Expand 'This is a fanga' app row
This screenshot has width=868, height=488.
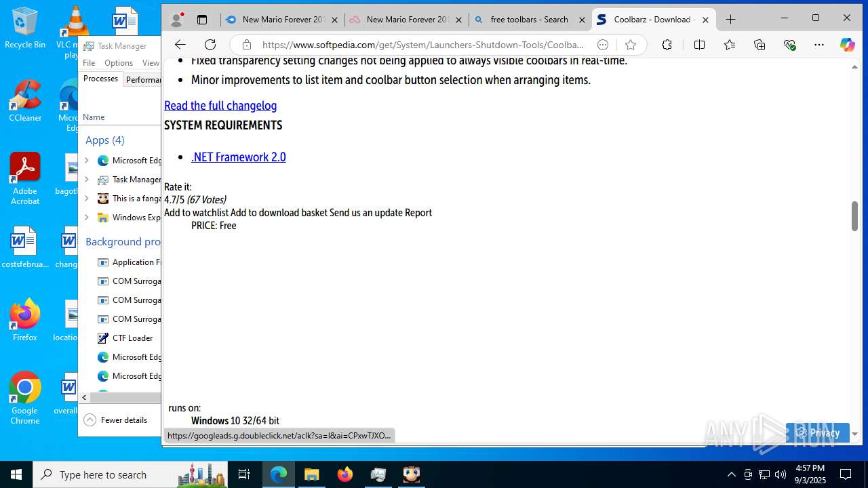pyautogui.click(x=86, y=199)
